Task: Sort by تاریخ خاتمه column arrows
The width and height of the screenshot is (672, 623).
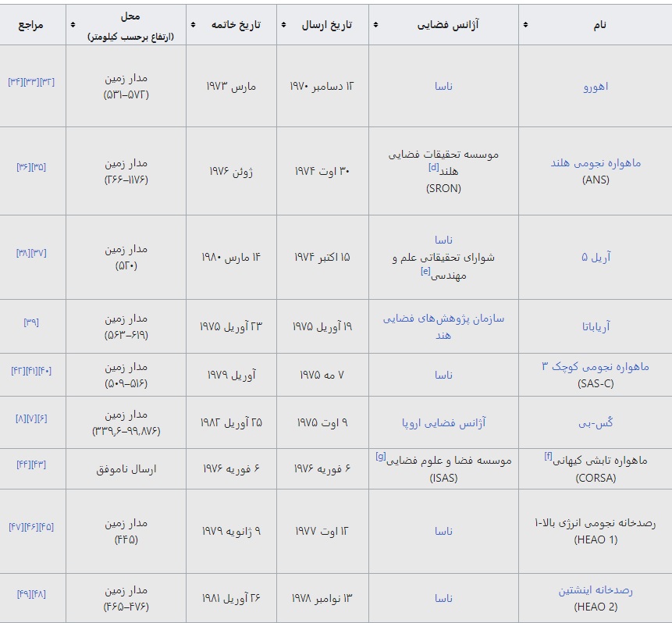Action: point(193,25)
